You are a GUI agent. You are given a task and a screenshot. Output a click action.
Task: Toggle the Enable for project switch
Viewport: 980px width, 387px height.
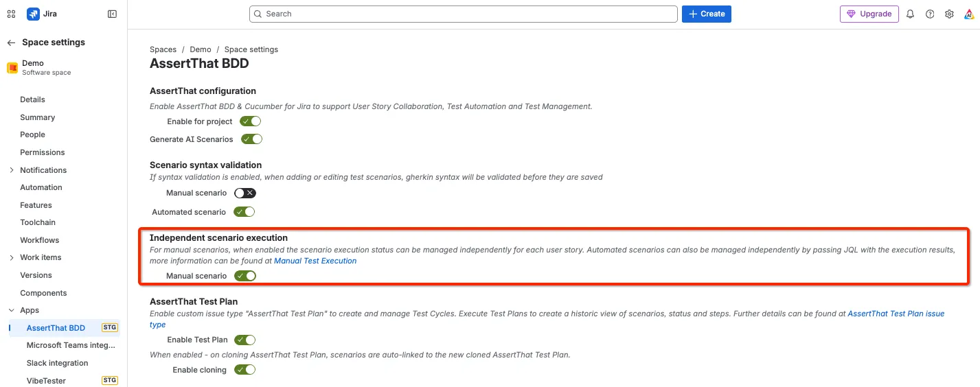251,121
